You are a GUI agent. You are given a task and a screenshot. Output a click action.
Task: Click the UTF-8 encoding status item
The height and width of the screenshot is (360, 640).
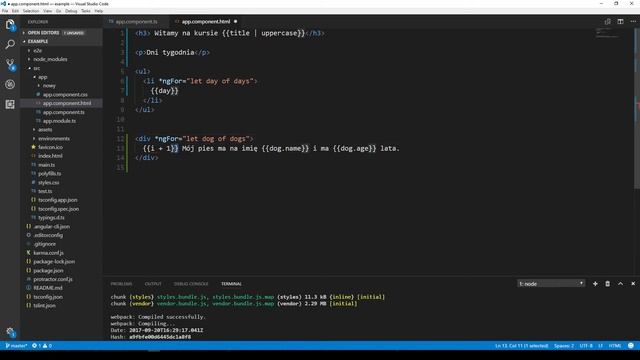point(586,346)
